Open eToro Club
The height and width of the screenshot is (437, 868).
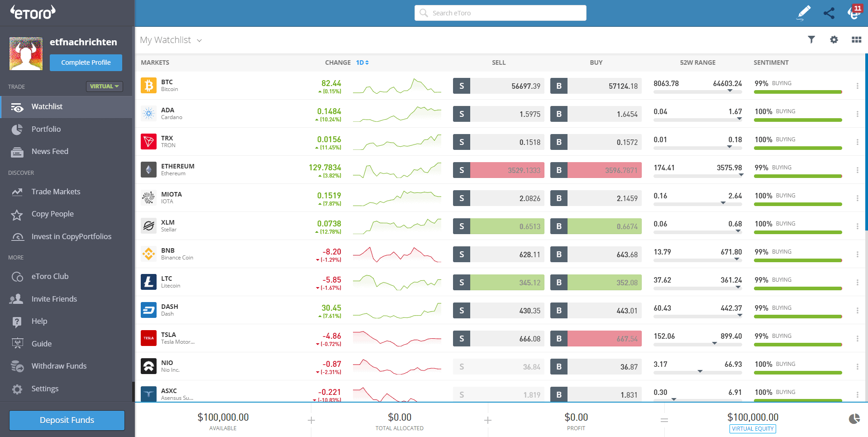[x=67, y=276]
